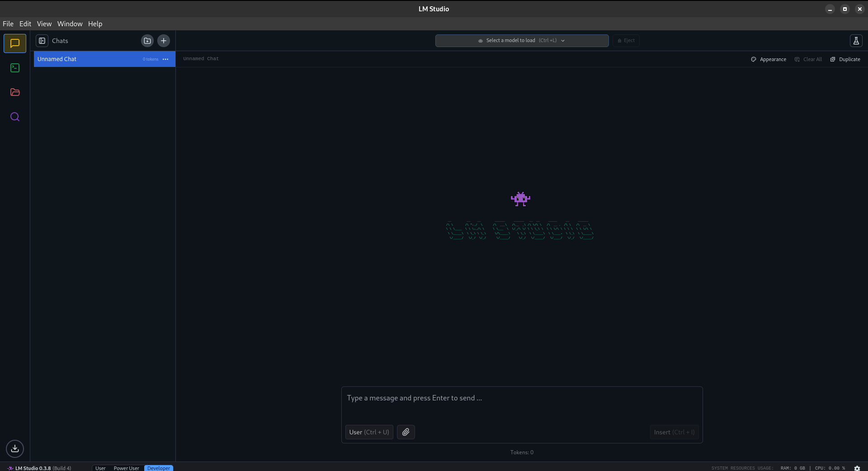Collapse the Chats sidebar panel icon
The image size is (868, 471).
point(42,41)
